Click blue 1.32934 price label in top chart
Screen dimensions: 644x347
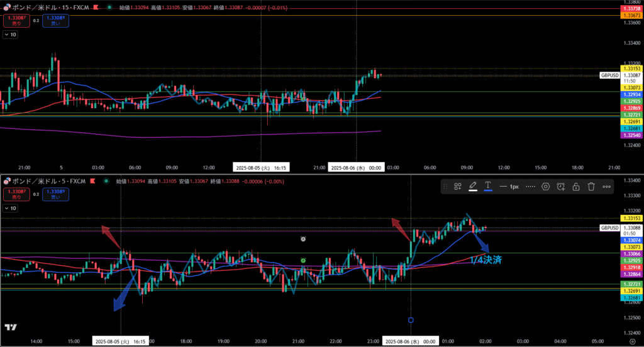(631, 94)
